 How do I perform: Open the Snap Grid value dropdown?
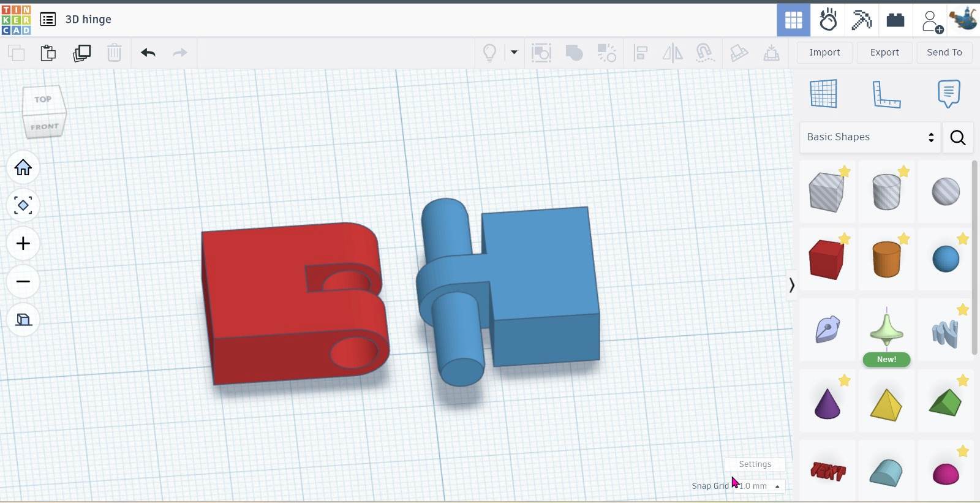(759, 486)
